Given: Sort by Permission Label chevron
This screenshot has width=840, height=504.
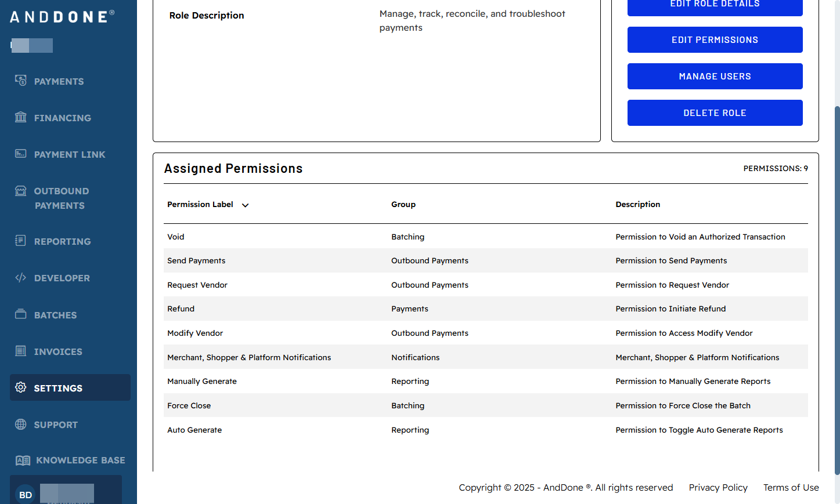Looking at the screenshot, I should click(x=246, y=205).
